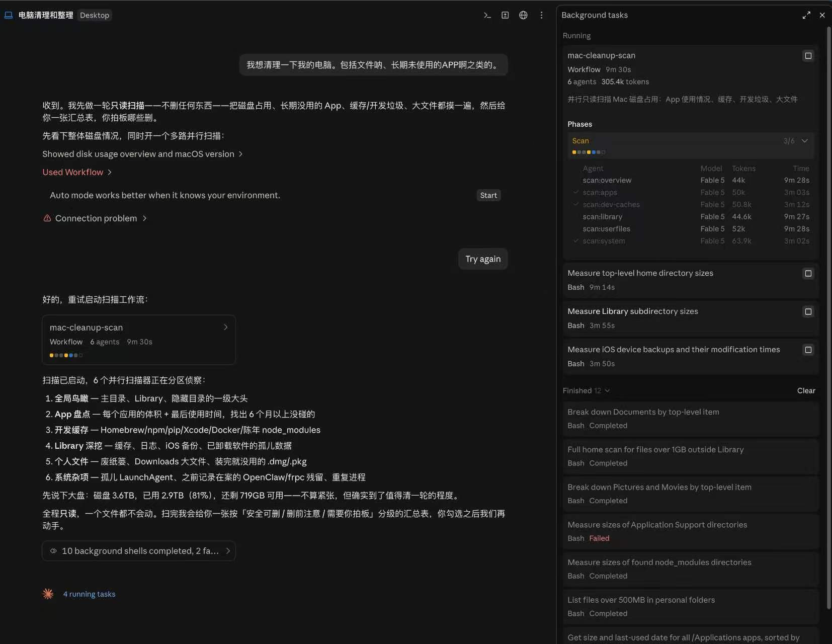Stop Measure top-level home directory sizes task
This screenshot has width=832, height=644.
808,274
